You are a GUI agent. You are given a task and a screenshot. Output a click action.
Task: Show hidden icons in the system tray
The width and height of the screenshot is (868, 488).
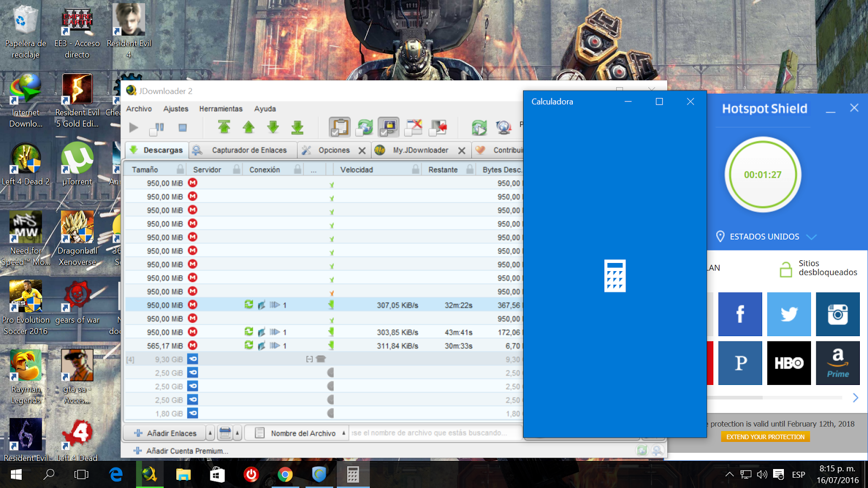click(730, 475)
